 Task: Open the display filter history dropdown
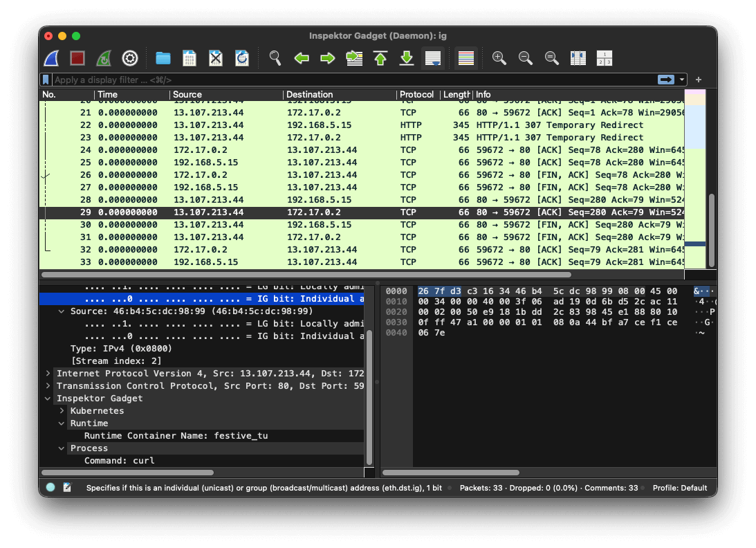683,80
